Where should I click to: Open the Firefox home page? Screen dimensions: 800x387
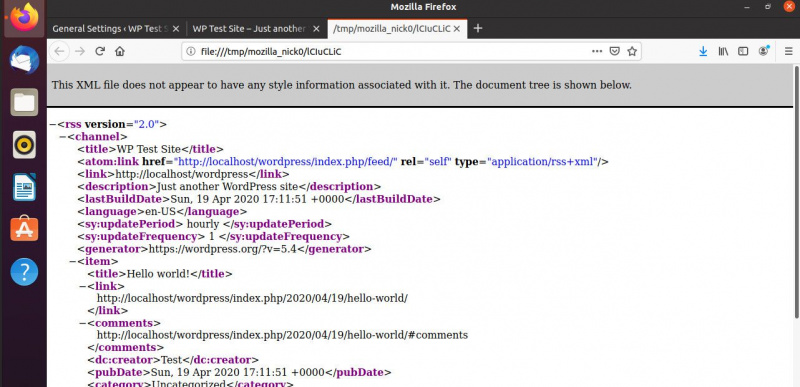pos(120,51)
